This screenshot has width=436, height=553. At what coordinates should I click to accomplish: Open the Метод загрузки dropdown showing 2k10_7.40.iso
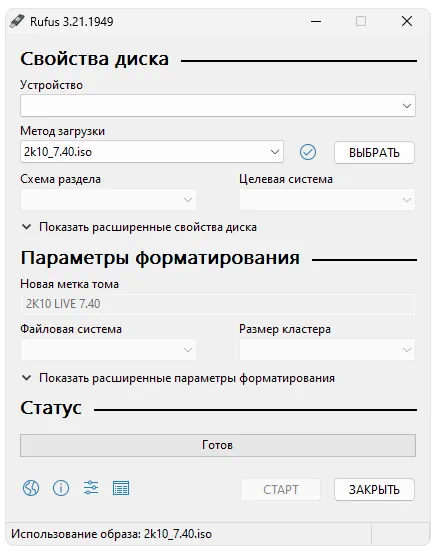(x=152, y=152)
